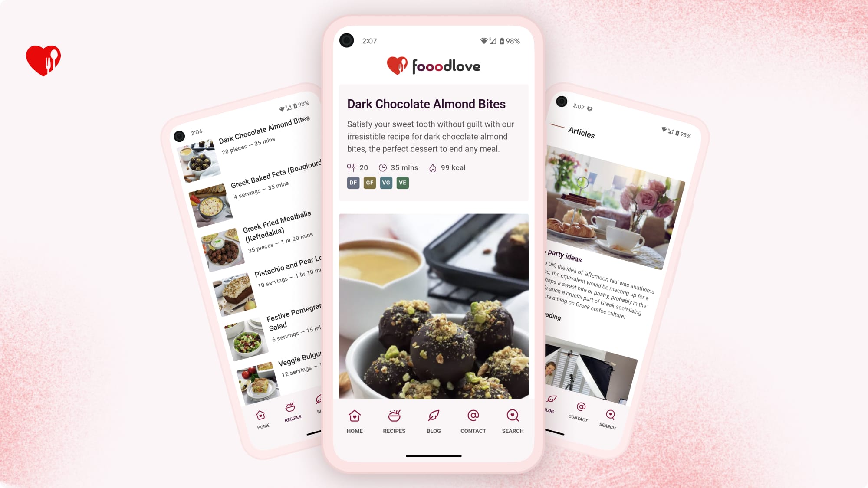Tap the clock icon showing 35 mins
Screen dimensions: 868x488
click(382, 167)
